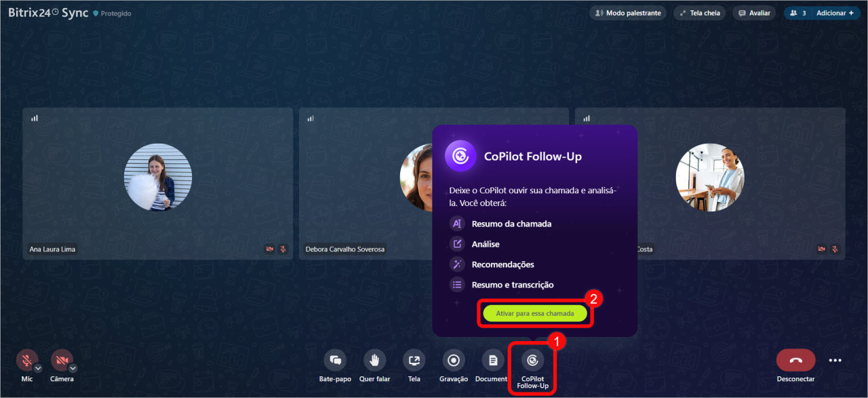Click the Resumo e transcrição list icon

[x=457, y=285]
